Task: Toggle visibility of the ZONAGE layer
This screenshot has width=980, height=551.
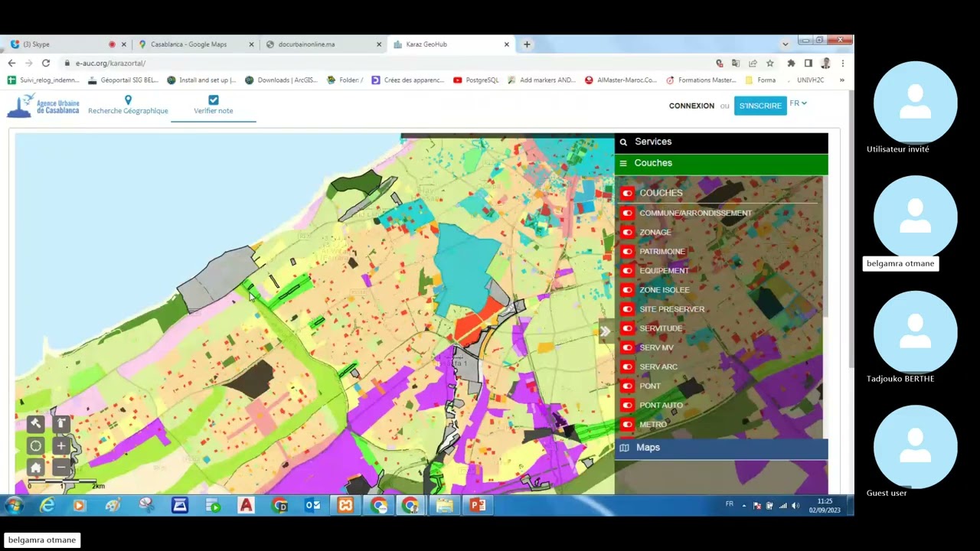Action: click(x=628, y=232)
